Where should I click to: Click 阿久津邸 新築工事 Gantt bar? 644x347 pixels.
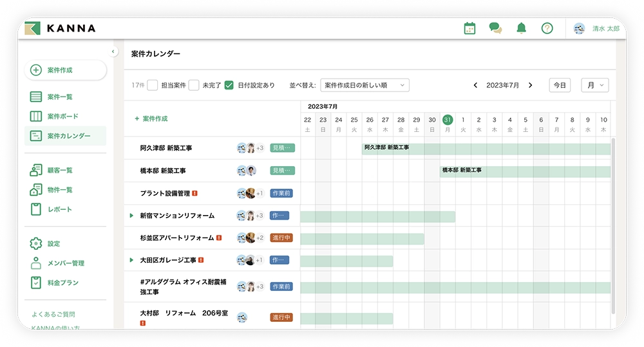click(x=486, y=149)
